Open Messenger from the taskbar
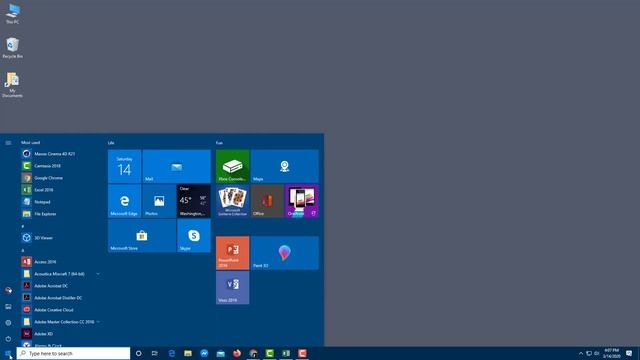This screenshot has width=640, height=360. (x=204, y=353)
